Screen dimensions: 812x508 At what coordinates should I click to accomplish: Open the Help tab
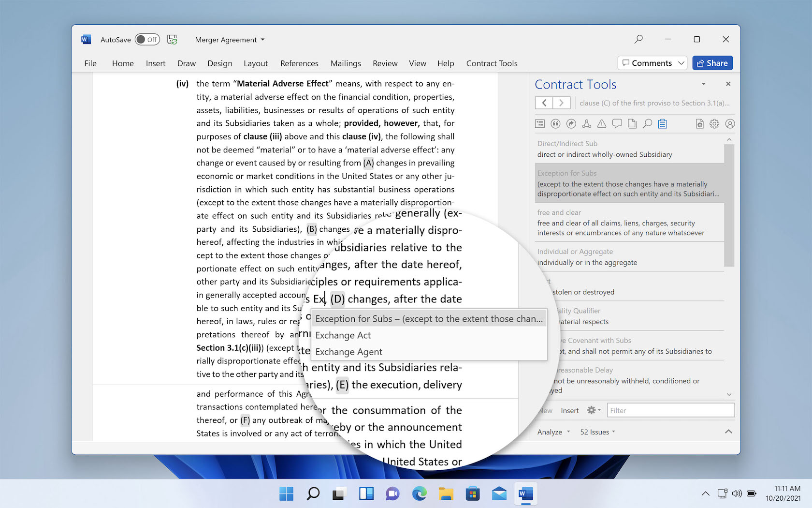446,63
